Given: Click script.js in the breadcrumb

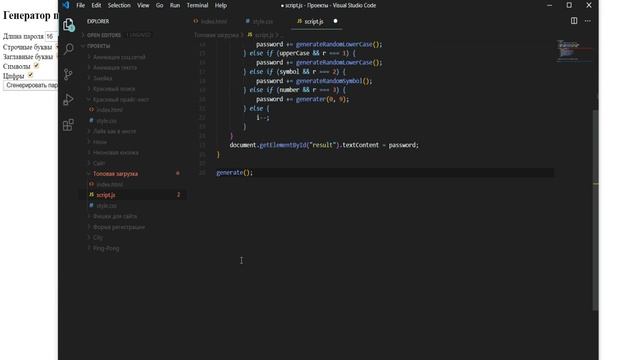Looking at the screenshot, I should pyautogui.click(x=264, y=35).
